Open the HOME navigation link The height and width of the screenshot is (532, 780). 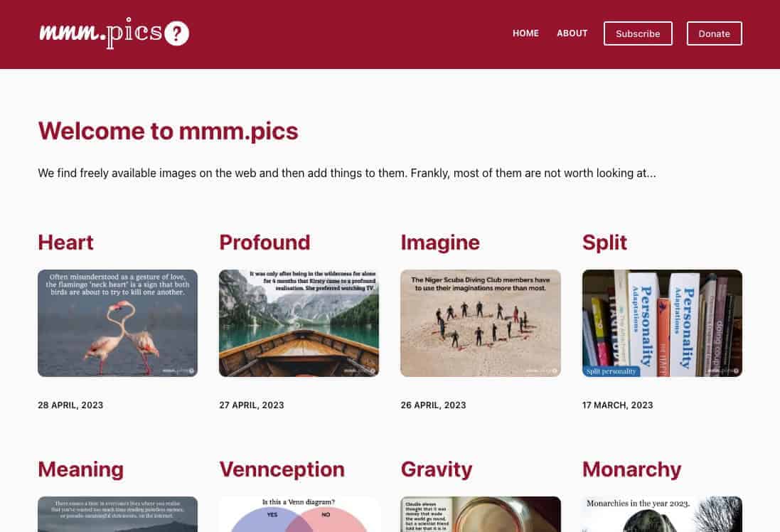click(525, 33)
